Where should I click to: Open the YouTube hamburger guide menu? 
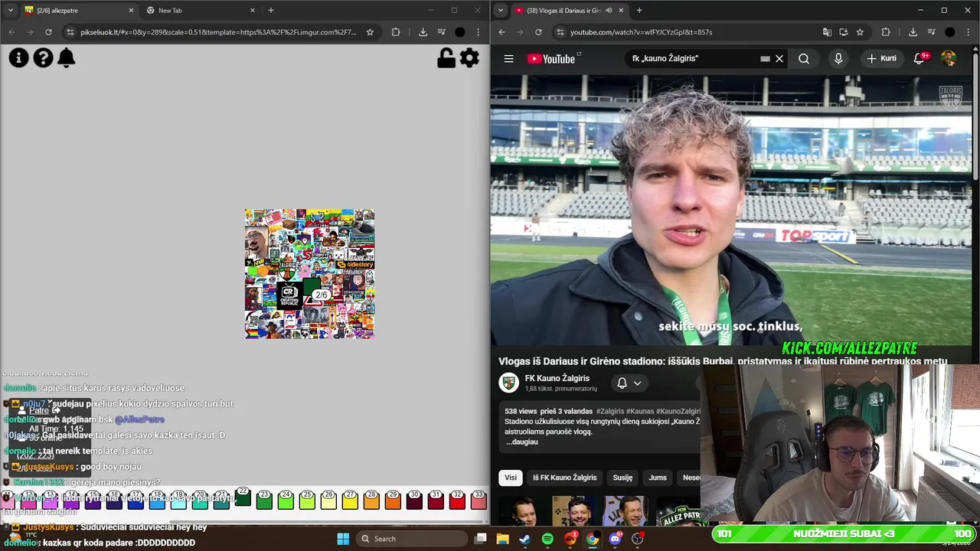tap(508, 59)
